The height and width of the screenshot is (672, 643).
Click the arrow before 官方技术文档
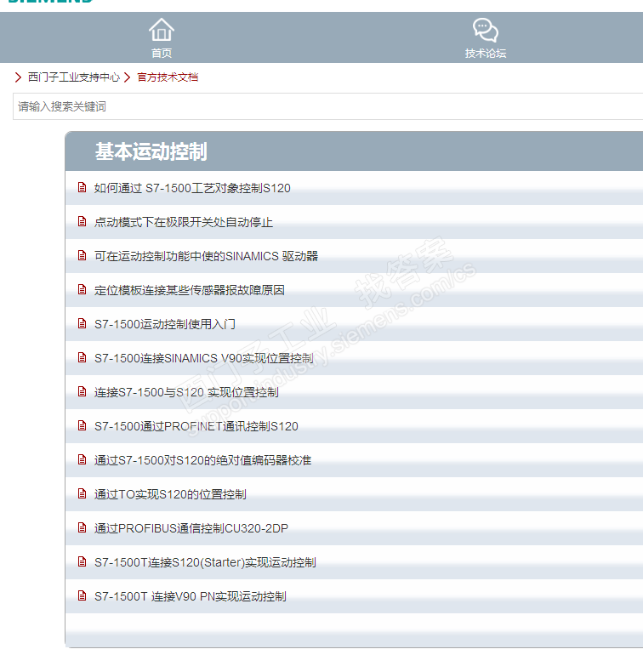[128, 77]
